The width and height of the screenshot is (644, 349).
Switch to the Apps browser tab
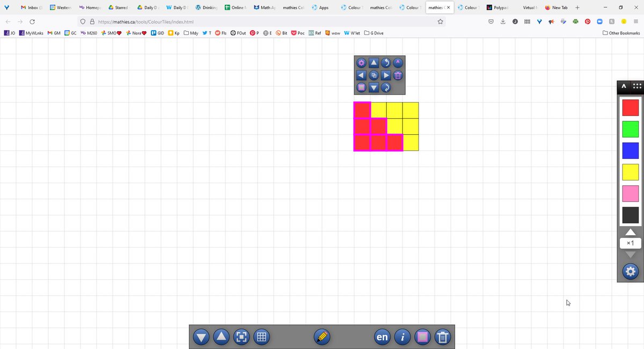(x=323, y=8)
